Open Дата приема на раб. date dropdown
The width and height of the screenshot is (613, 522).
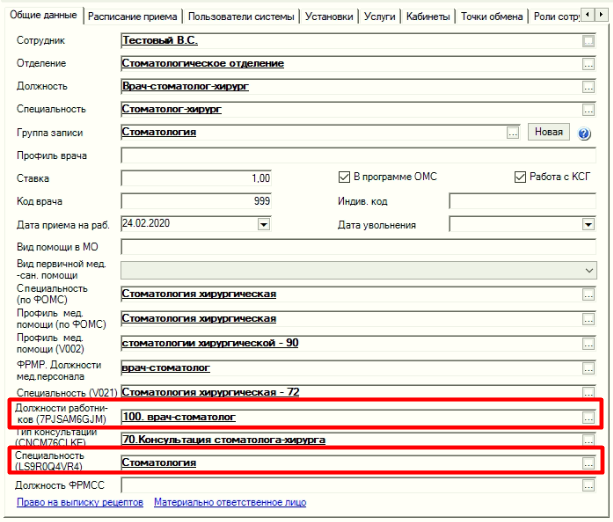coord(264,224)
